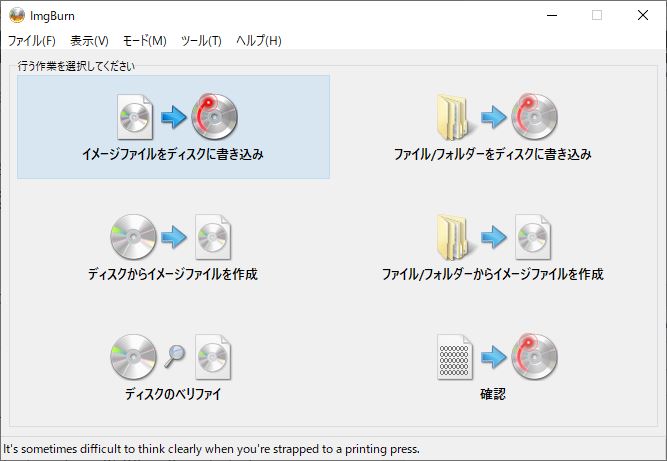The width and height of the screenshot is (667, 461).
Task: Open the ツール(T) menu
Action: (201, 41)
